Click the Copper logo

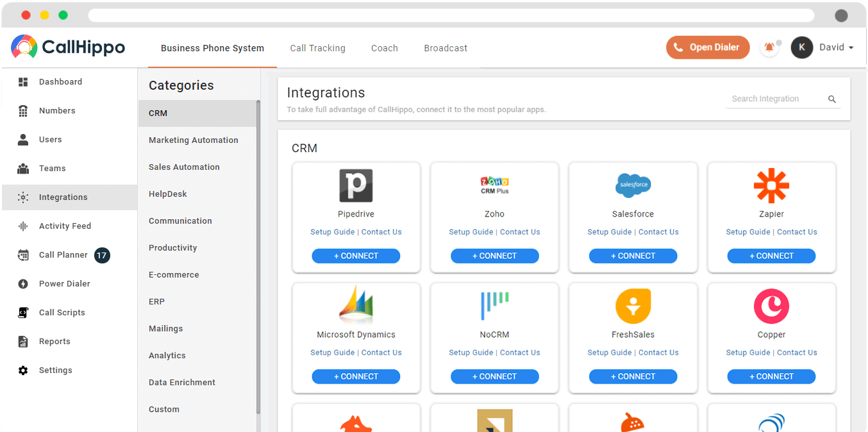pos(771,306)
